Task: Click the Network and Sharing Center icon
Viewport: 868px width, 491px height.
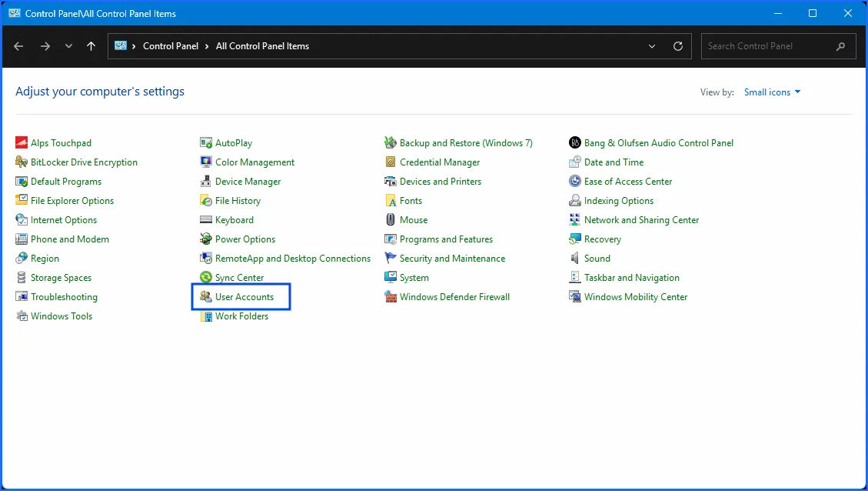Action: (575, 220)
